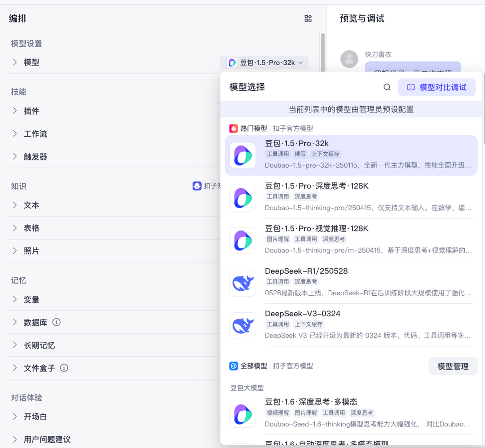Click the search icon in 模型选择 panel
Image resolution: width=485 pixels, height=448 pixels.
tap(387, 87)
